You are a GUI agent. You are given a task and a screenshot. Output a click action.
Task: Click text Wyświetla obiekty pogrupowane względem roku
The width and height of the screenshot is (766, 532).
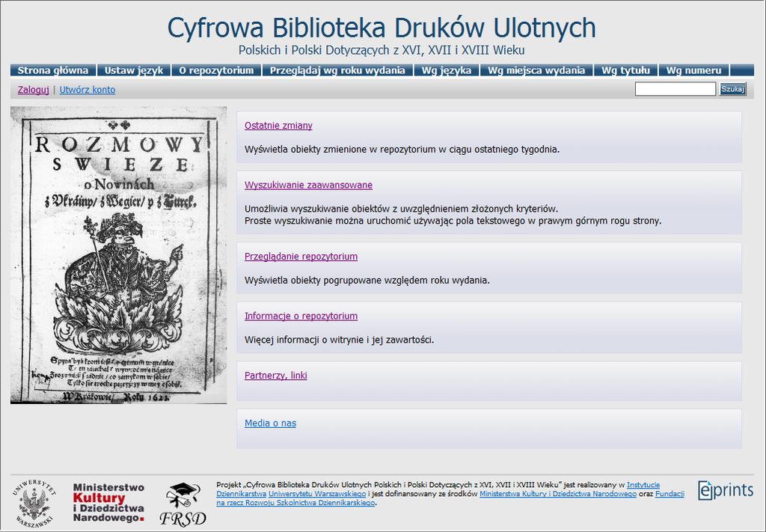367,281
